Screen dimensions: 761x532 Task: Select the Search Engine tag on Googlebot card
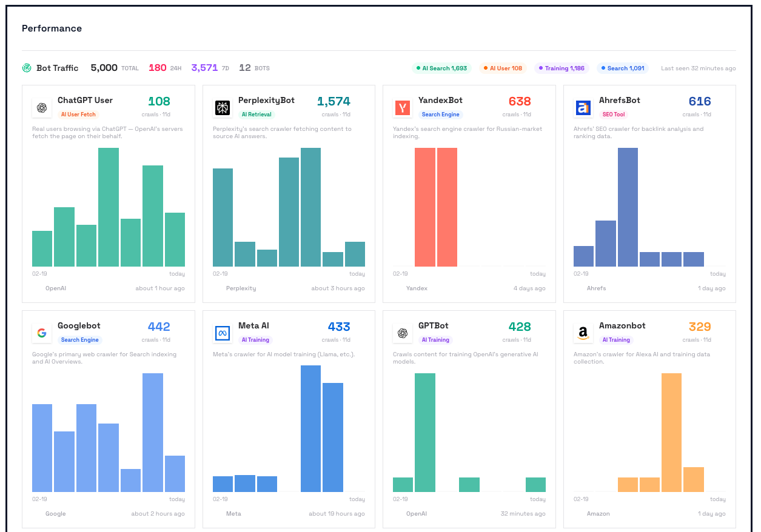[79, 339]
